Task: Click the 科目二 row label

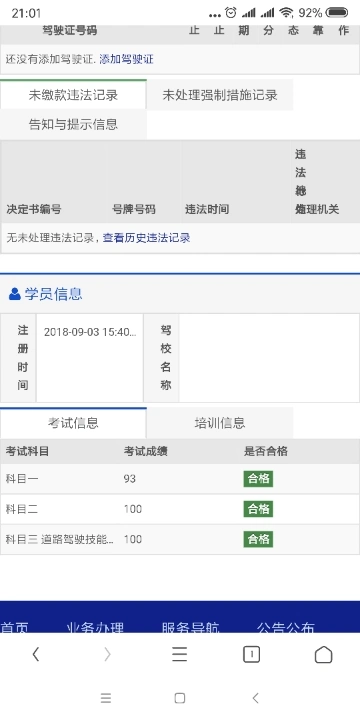Action: click(x=22, y=509)
